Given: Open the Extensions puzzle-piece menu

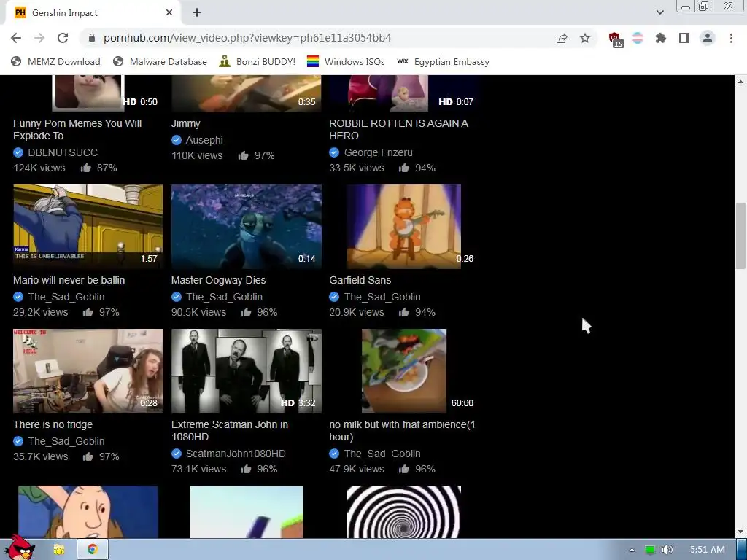Looking at the screenshot, I should [x=661, y=38].
